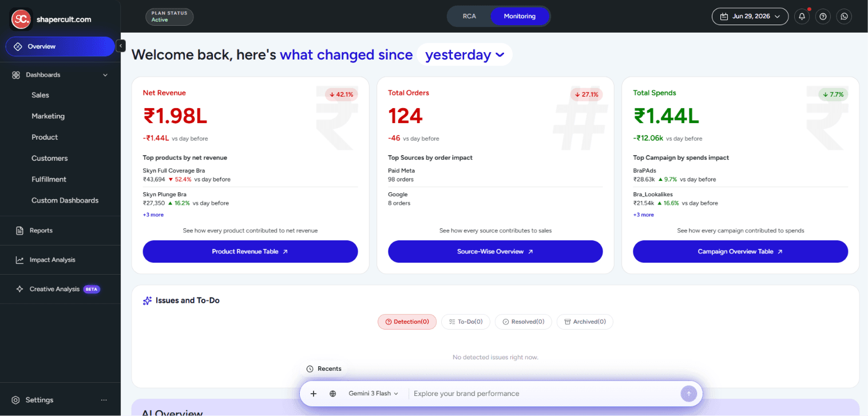Click BraPAds campaign name
Screen dimensions: 868x416
644,171
